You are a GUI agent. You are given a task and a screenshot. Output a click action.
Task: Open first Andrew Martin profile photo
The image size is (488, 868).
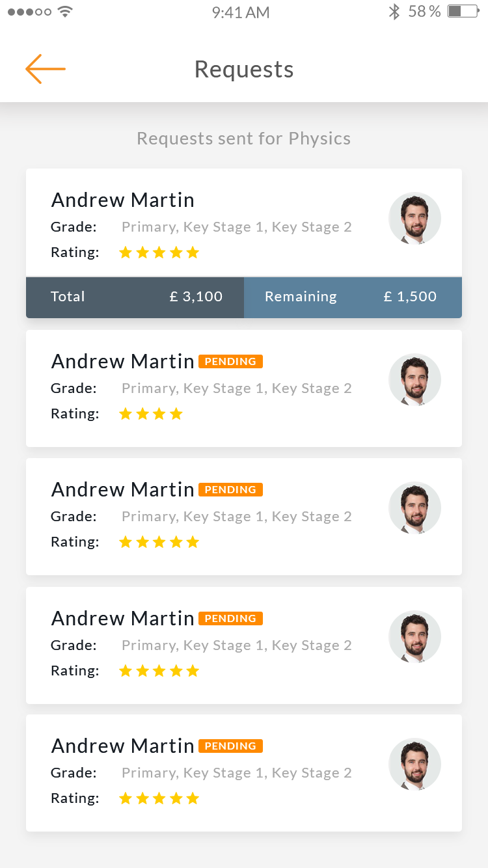414,218
